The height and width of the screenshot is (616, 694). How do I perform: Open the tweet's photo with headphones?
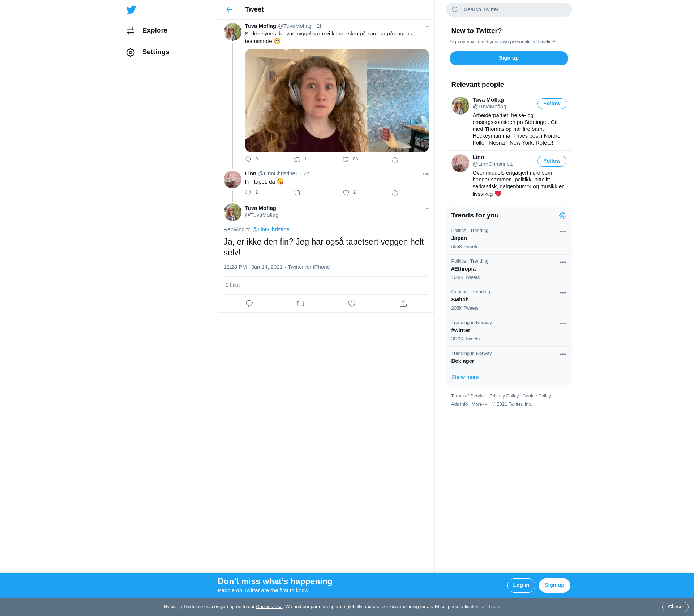click(x=337, y=101)
